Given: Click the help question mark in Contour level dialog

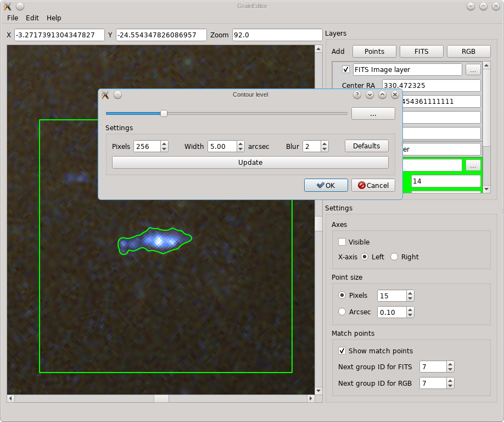Looking at the screenshot, I should point(357,95).
